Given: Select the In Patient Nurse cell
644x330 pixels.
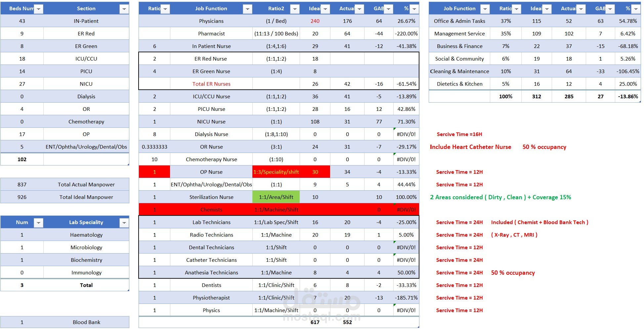Looking at the screenshot, I should point(211,46).
